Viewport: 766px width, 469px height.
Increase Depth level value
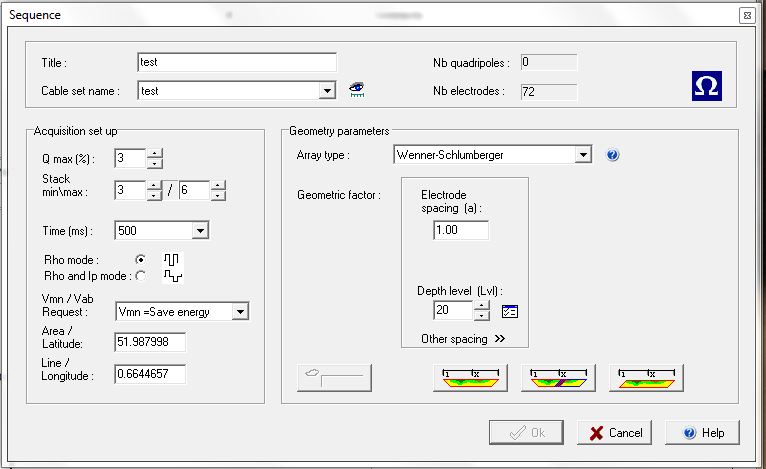(x=482, y=306)
